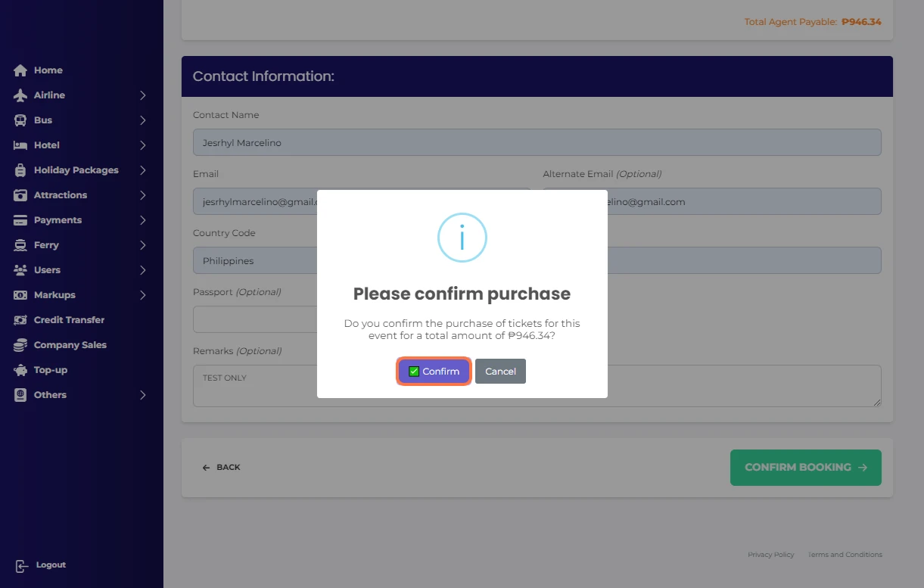Click the Airline plane icon
Screen dimensions: 924x588
click(20, 95)
